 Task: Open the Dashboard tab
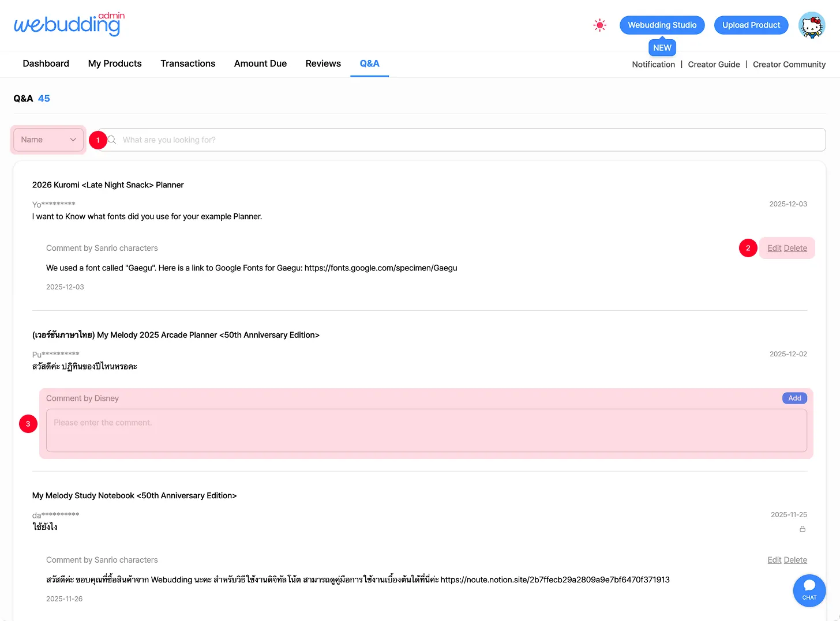point(46,63)
